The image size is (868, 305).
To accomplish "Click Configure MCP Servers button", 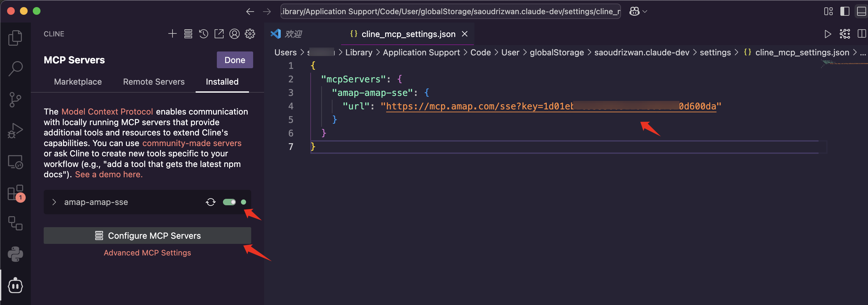I will tap(147, 236).
